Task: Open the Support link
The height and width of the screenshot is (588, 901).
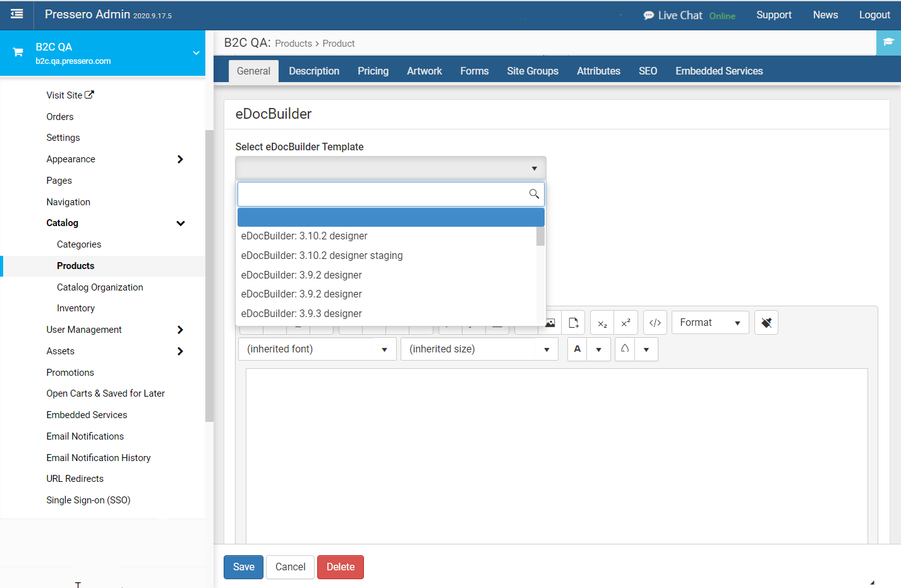Action: 774,15
